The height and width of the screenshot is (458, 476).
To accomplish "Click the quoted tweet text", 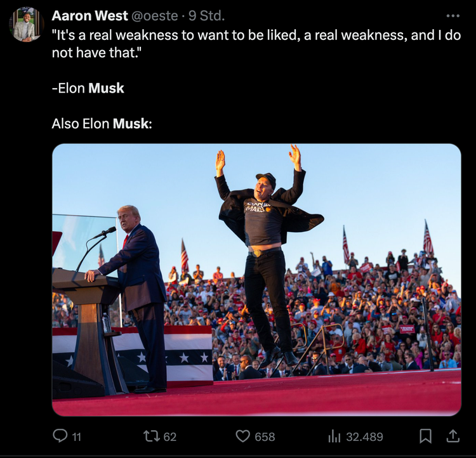I will (x=256, y=44).
